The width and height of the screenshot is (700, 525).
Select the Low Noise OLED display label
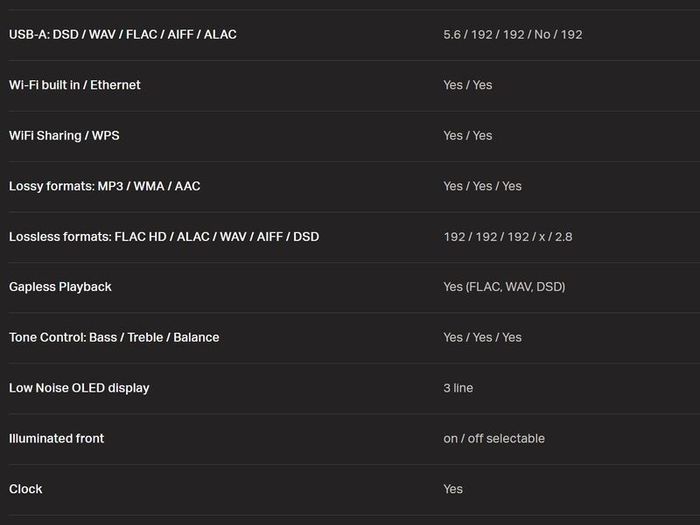pos(79,388)
